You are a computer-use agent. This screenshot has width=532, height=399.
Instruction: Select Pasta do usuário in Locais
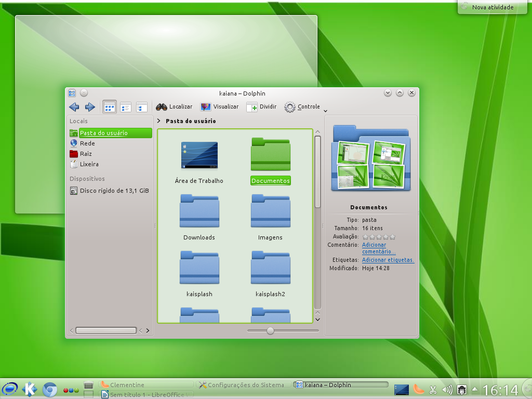[111, 133]
